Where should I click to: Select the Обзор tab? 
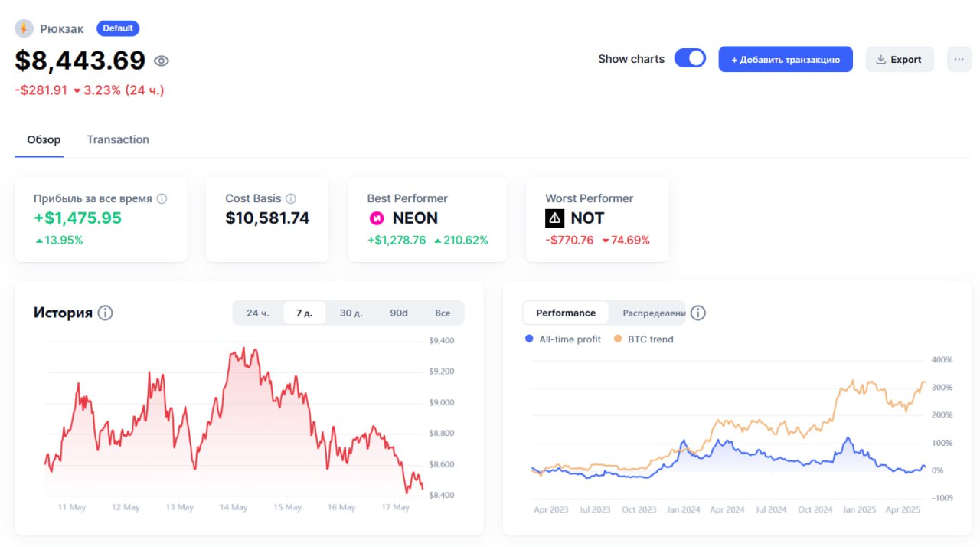[x=44, y=139]
